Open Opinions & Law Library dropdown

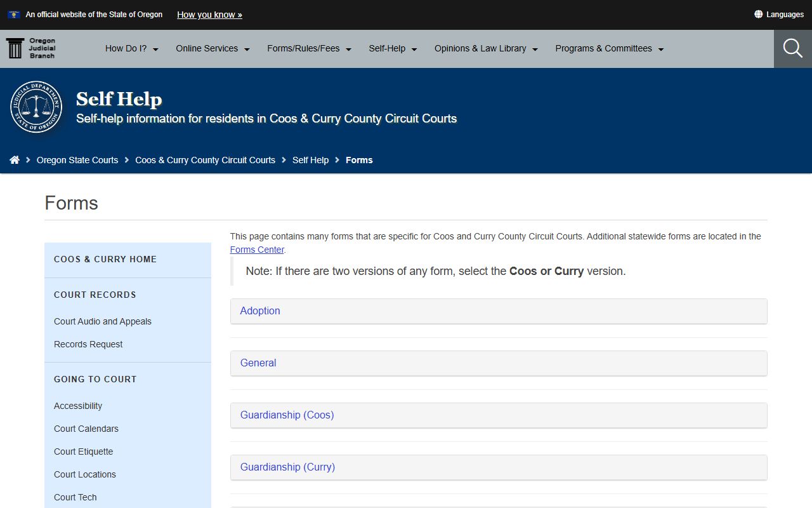[487, 48]
